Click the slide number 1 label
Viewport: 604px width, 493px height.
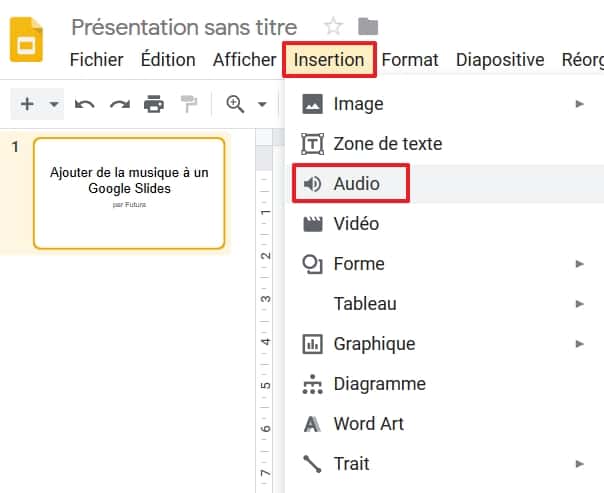15,147
